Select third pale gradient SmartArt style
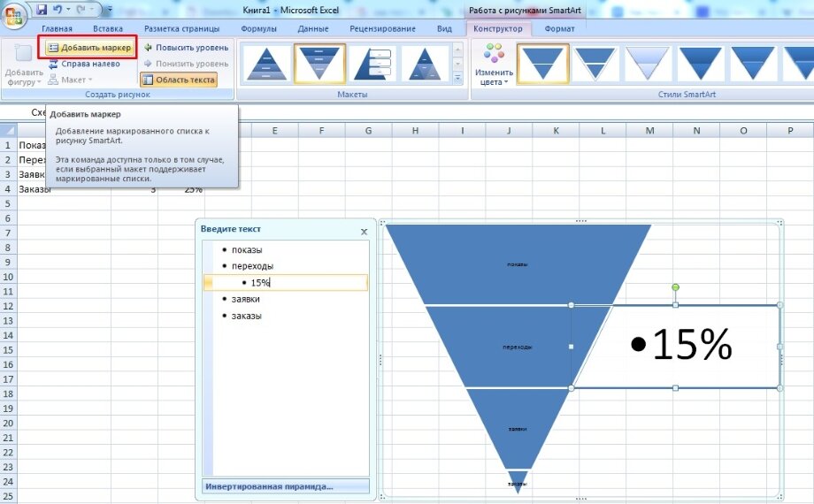This screenshot has height=504, width=814. [648, 64]
